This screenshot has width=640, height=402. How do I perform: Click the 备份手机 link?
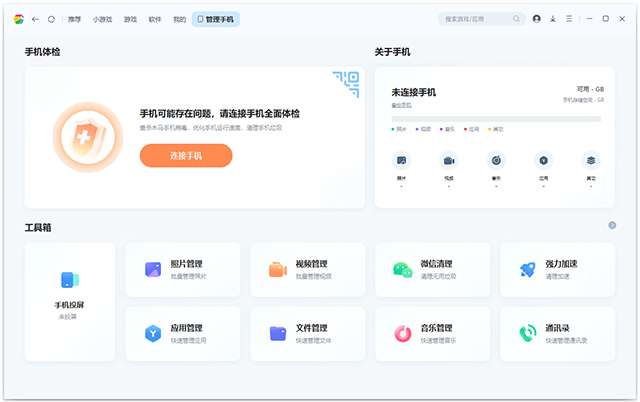401,105
